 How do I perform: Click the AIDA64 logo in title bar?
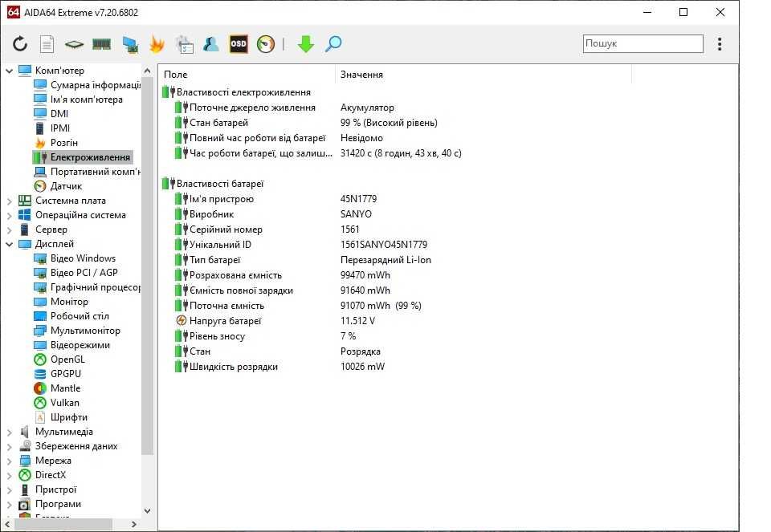click(14, 12)
